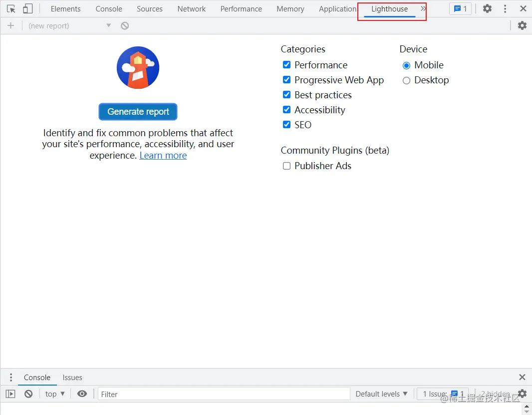This screenshot has height=415, width=532.
Task: Select the Mobile device radio button
Action: coord(406,65)
